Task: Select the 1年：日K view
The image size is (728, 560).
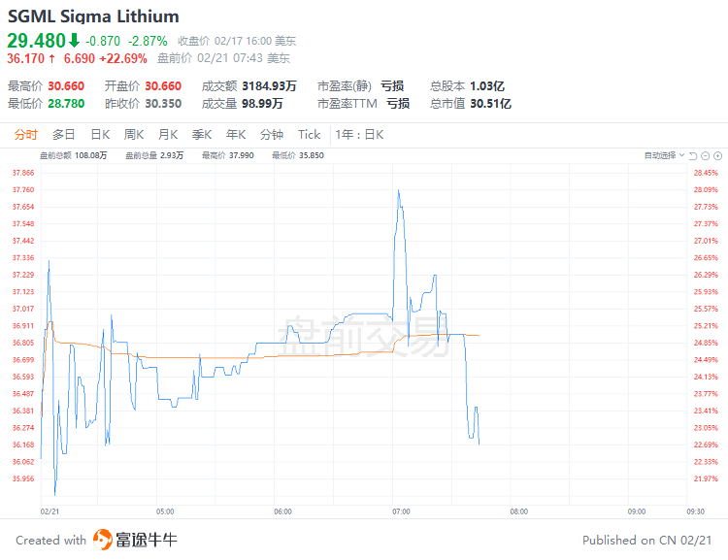Action: [360, 135]
